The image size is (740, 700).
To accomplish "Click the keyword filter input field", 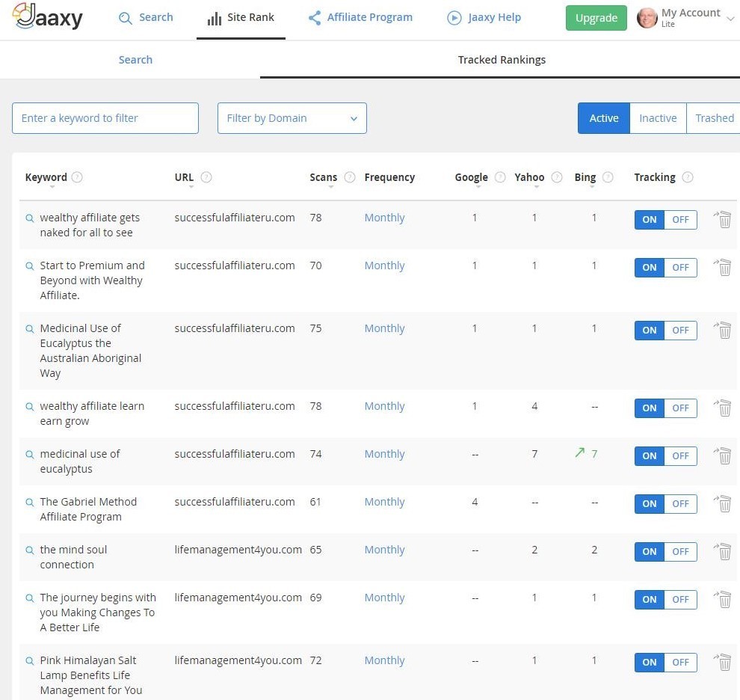I will 105,118.
